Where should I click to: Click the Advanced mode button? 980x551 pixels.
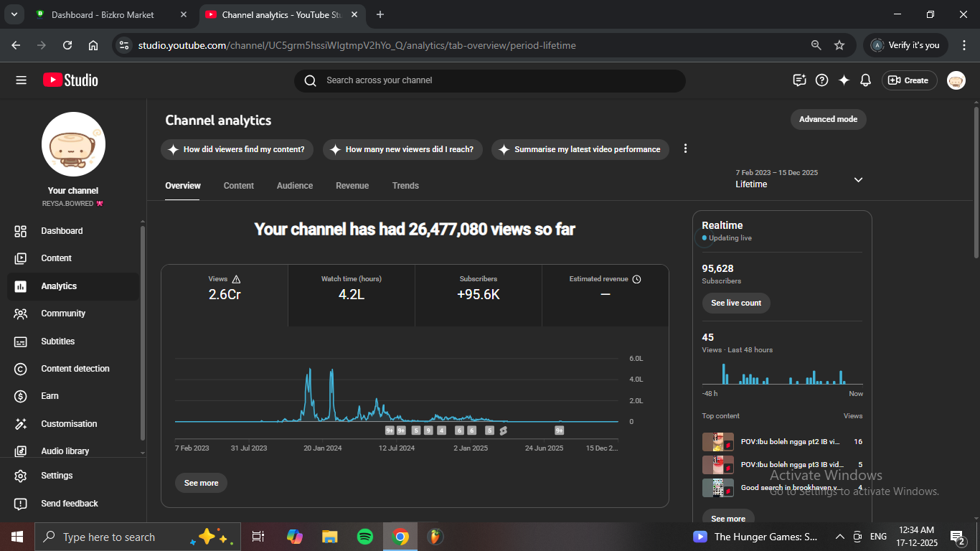828,119
